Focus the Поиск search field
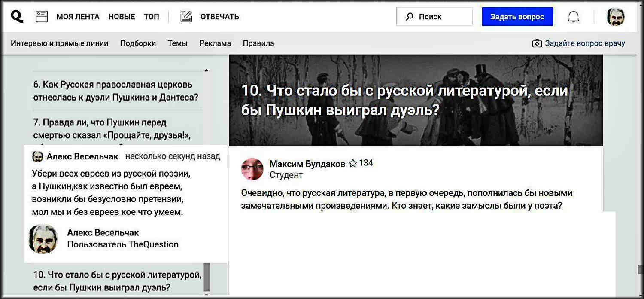644x299 pixels. coord(434,17)
